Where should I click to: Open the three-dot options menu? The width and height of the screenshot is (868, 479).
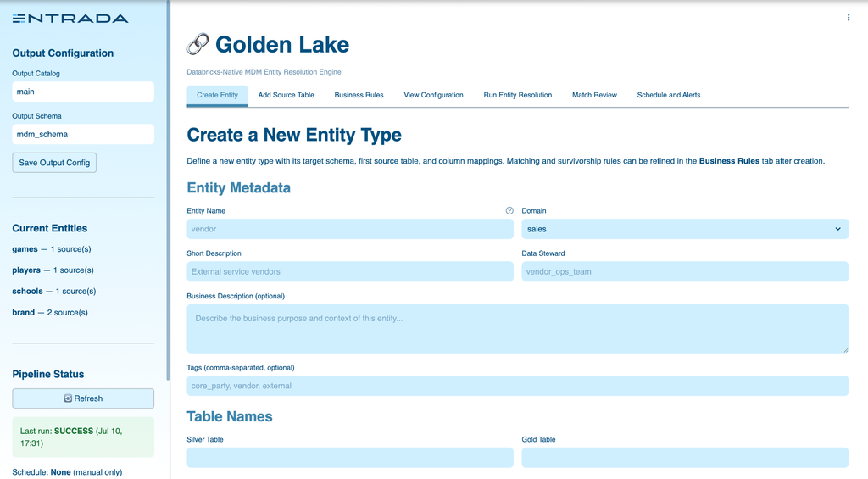848,18
